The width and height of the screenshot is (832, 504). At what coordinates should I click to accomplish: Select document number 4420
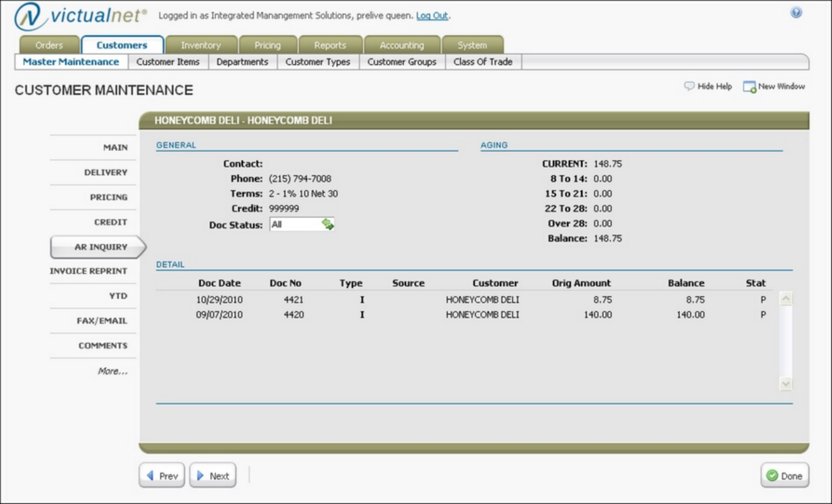point(294,315)
